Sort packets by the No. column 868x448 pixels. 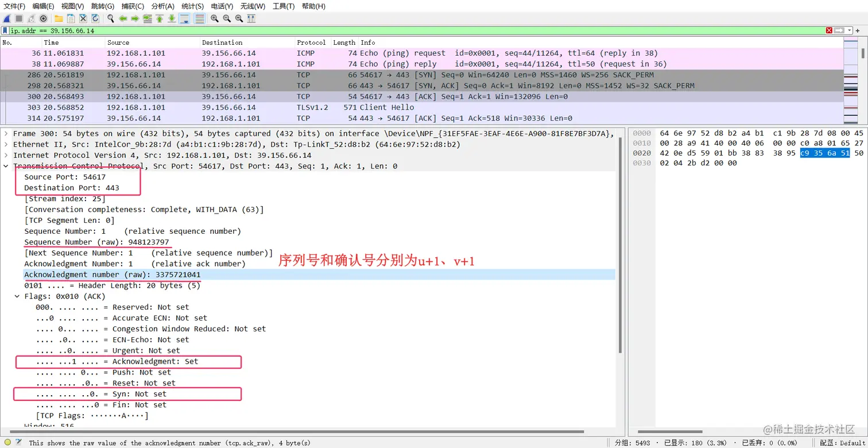21,43
